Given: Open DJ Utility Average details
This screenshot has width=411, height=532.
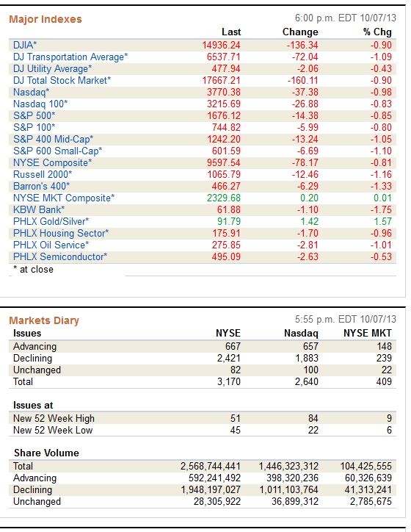Looking at the screenshot, I should [52, 68].
